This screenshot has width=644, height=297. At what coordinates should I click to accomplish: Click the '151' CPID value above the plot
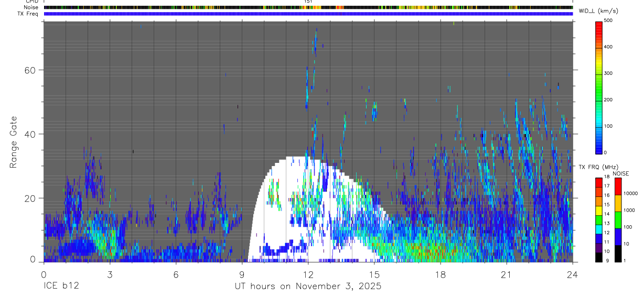tap(308, 2)
